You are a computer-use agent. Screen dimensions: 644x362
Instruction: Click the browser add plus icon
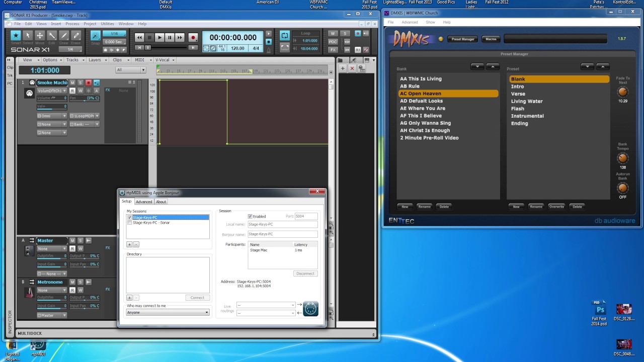pyautogui.click(x=343, y=68)
